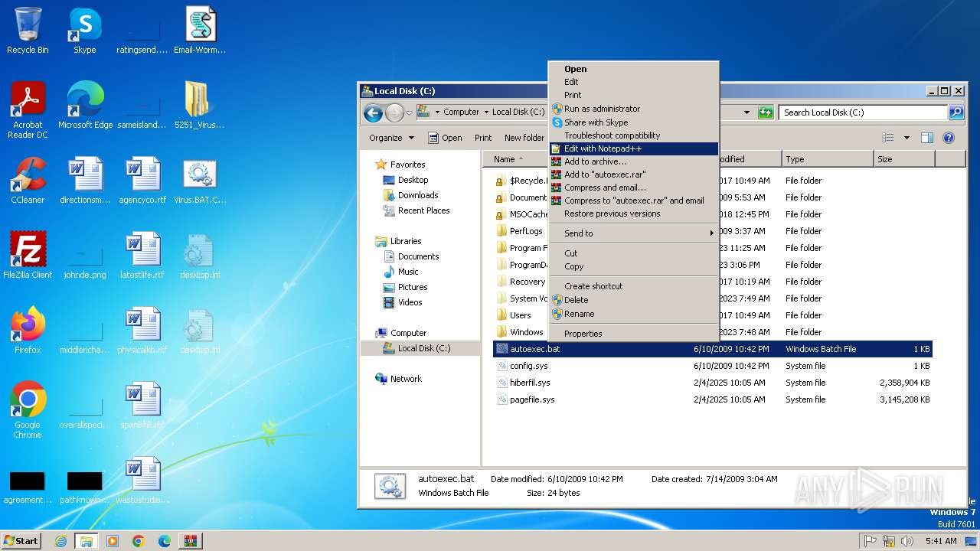980x551 pixels.
Task: Open the change view dropdown arrow
Action: [x=907, y=138]
